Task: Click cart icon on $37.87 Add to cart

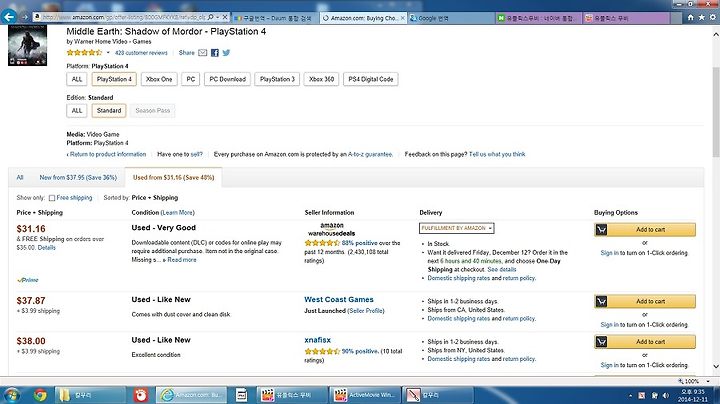Action: pyautogui.click(x=601, y=301)
